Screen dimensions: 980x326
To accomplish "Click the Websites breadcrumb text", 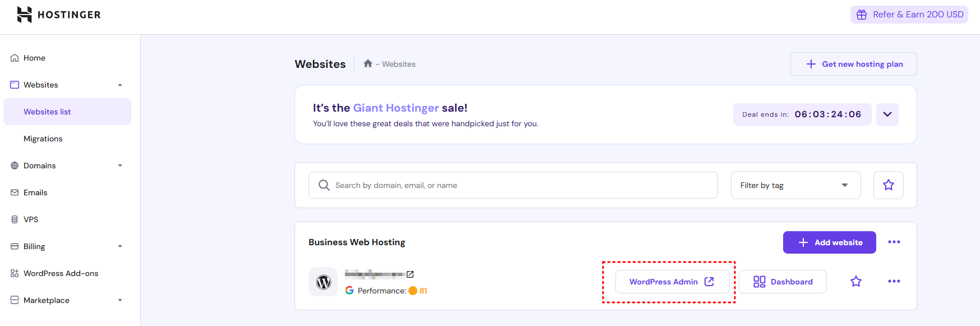I will (399, 64).
